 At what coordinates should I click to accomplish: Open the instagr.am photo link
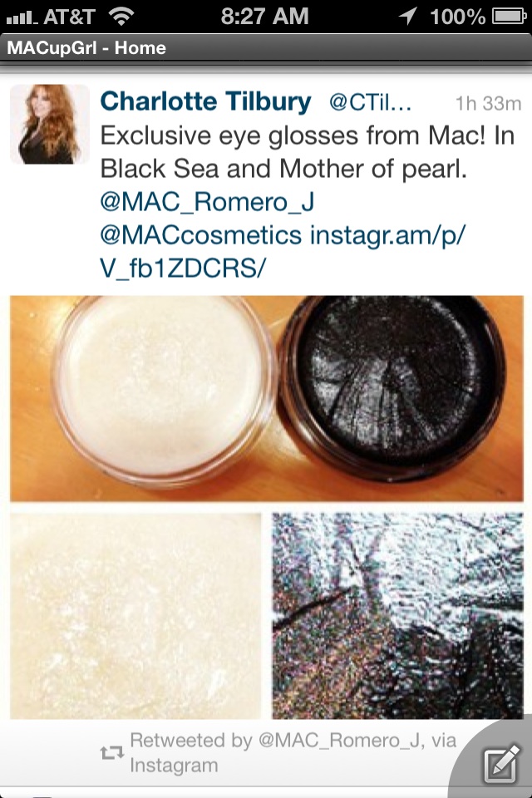tap(283, 252)
